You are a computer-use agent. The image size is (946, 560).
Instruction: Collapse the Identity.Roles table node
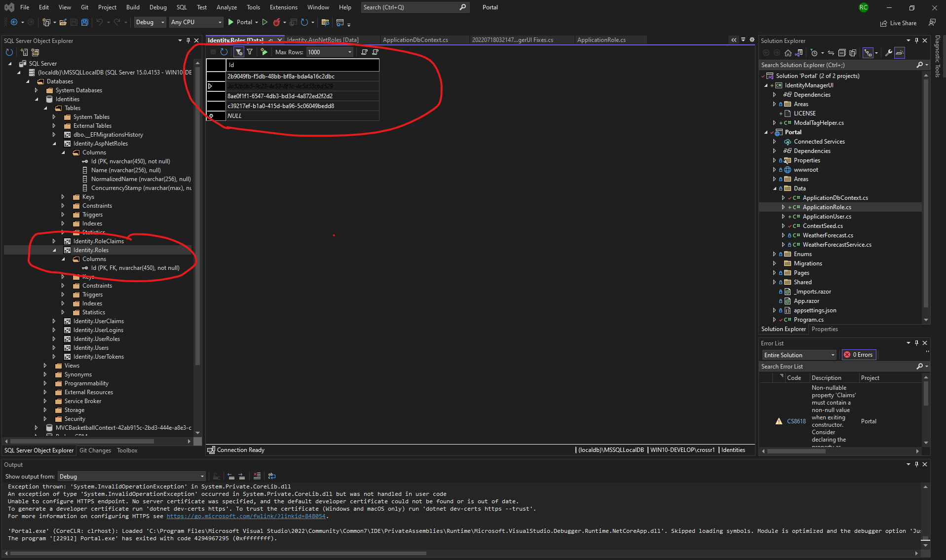[54, 250]
